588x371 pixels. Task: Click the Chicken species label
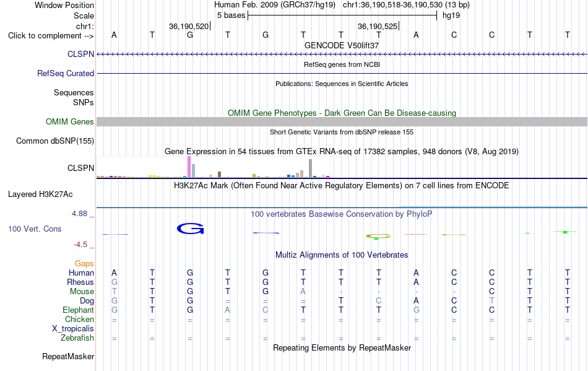79,319
